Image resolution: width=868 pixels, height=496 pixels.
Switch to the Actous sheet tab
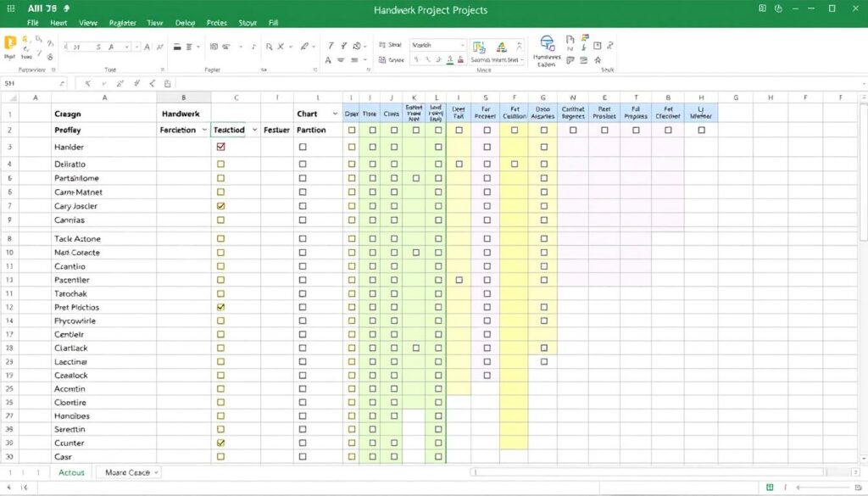click(71, 472)
